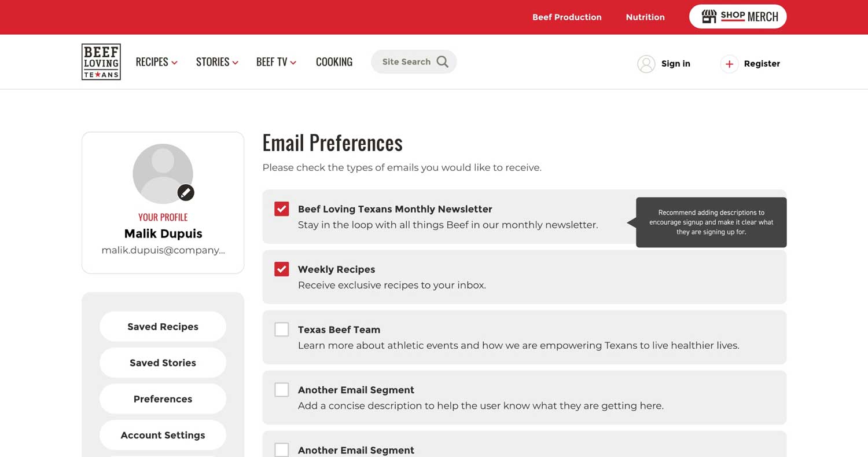Uncheck the Weekly Recipes checkbox

click(x=282, y=269)
